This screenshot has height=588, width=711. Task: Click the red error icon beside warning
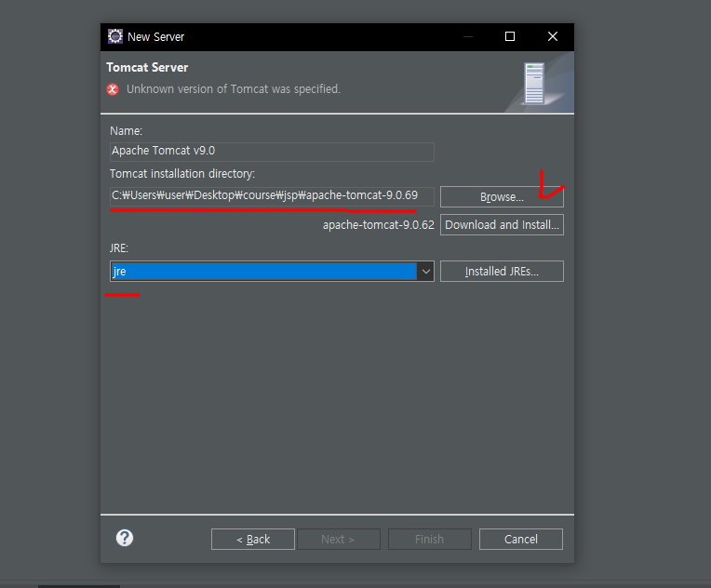click(113, 89)
